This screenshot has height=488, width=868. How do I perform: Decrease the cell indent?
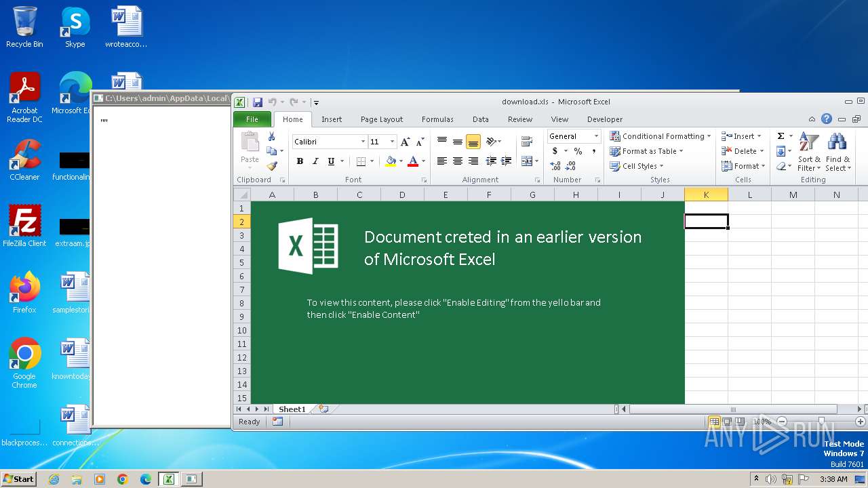(x=491, y=161)
